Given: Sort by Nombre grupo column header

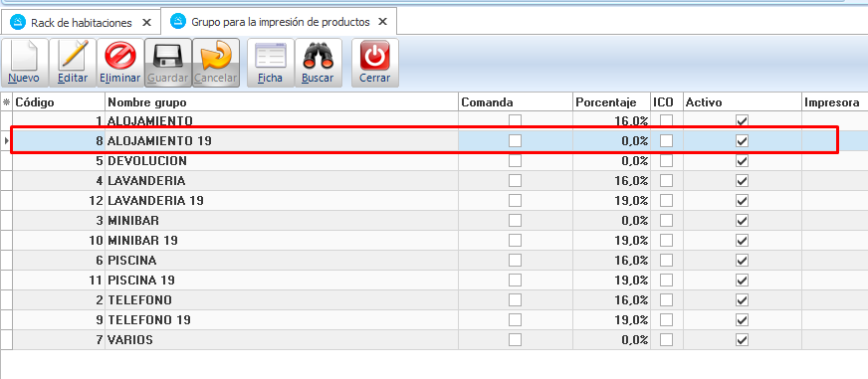Looking at the screenshot, I should [282, 102].
